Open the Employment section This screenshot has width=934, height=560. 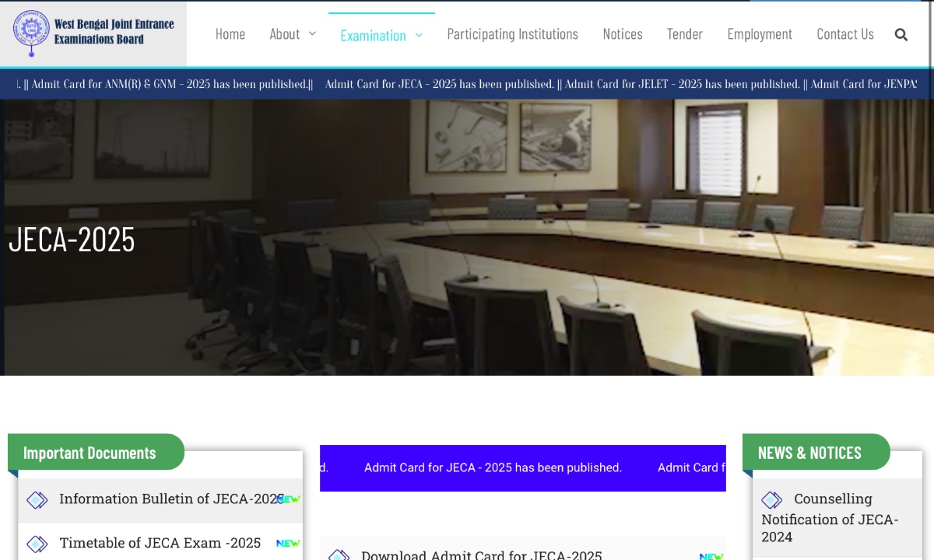760,34
